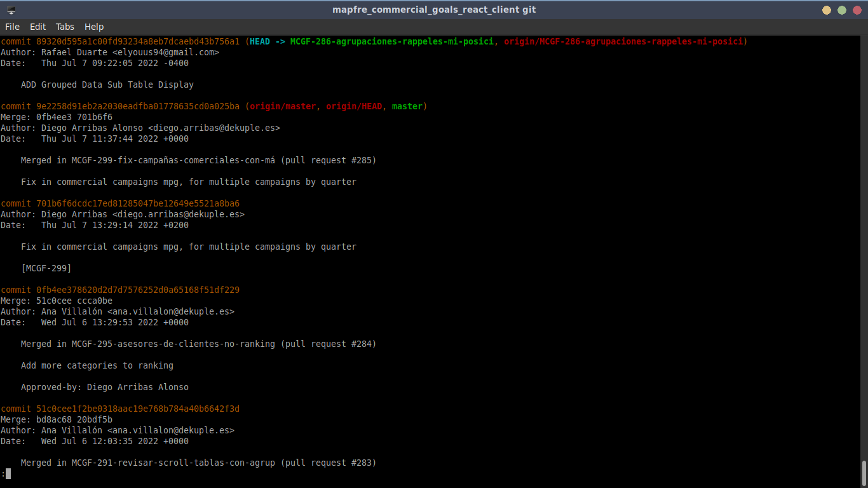
Task: Click the vertical scrollbar thumb at right edge
Action: [x=864, y=471]
